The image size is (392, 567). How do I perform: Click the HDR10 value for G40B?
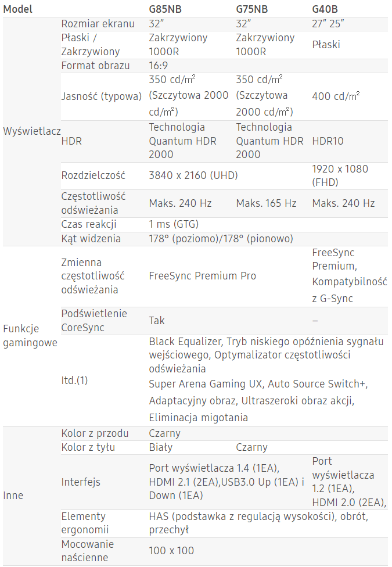(328, 141)
